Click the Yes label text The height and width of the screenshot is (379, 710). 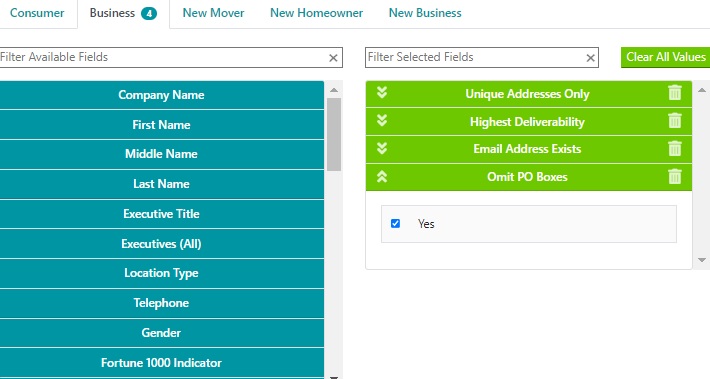click(426, 224)
